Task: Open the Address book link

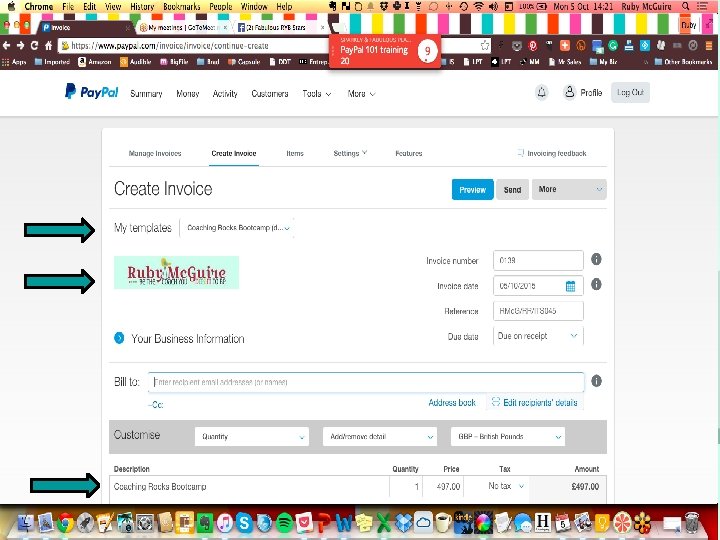Action: [452, 403]
